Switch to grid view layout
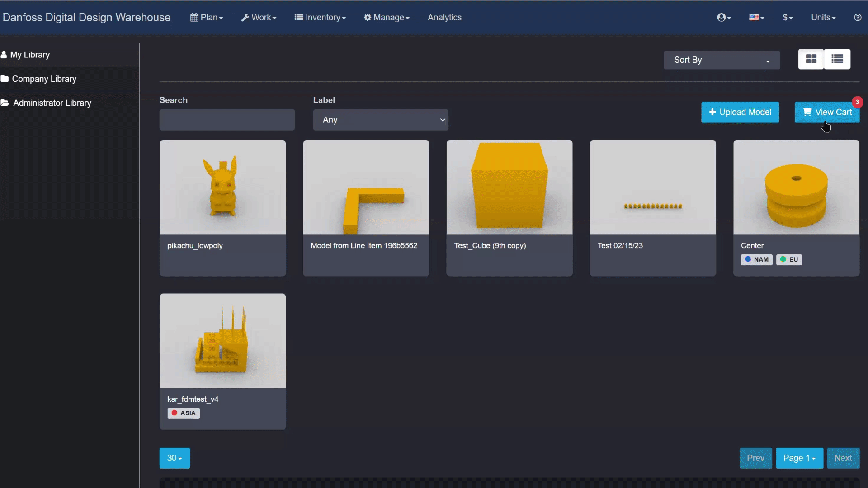 tap(811, 59)
